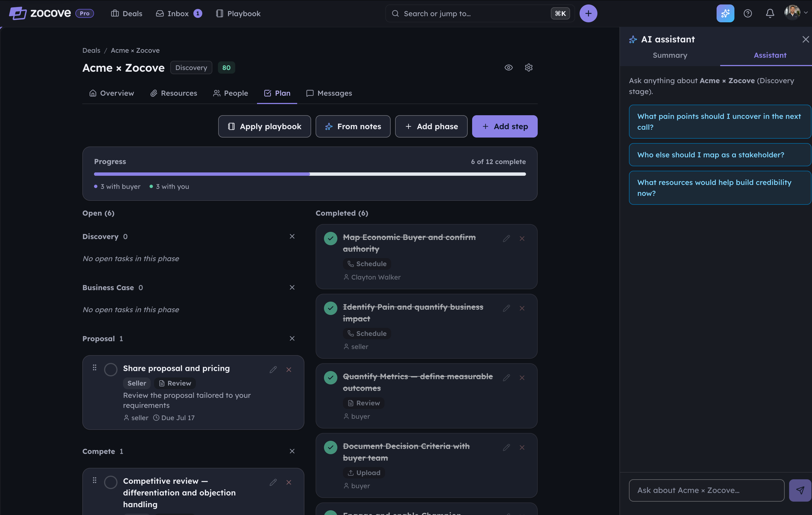Click the 80 score badge

point(226,68)
